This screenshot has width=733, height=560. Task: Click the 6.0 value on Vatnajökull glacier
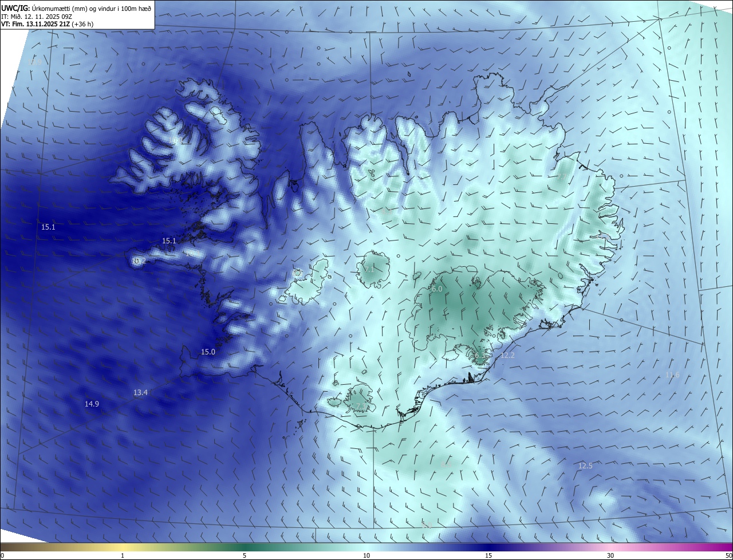tap(437, 289)
